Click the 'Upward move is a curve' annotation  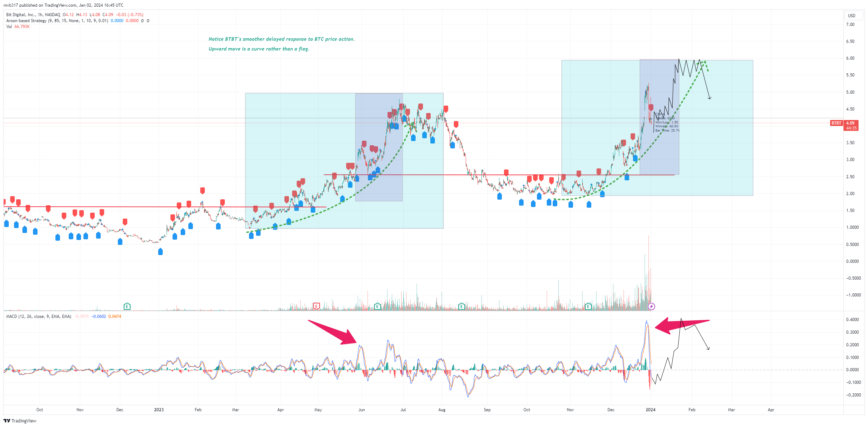[x=259, y=49]
